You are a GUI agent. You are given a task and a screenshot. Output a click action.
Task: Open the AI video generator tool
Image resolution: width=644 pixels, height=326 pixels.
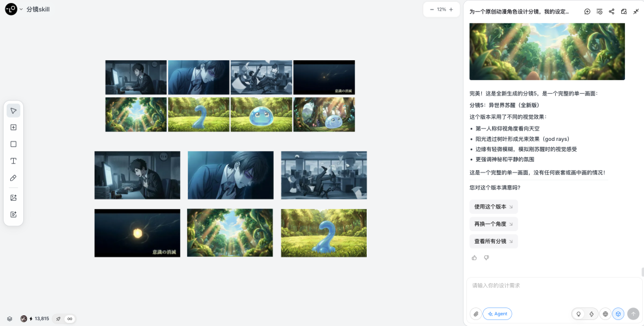coord(13,214)
